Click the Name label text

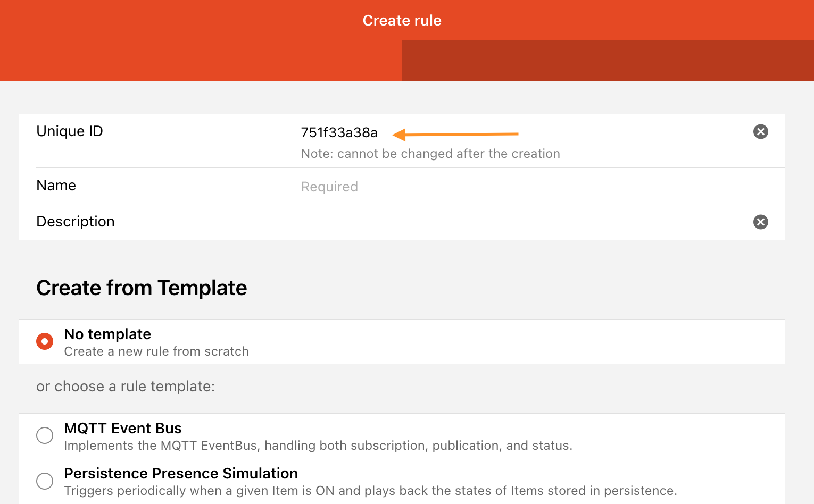coord(56,186)
